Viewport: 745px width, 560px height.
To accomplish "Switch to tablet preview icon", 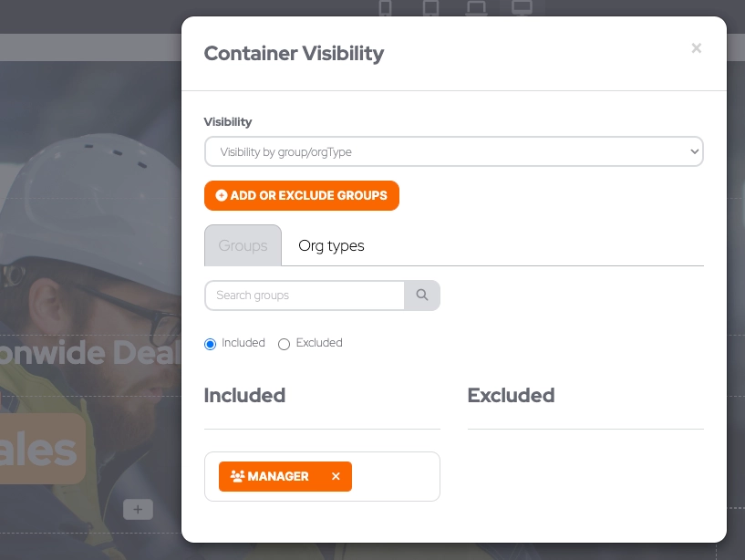I will [431, 8].
